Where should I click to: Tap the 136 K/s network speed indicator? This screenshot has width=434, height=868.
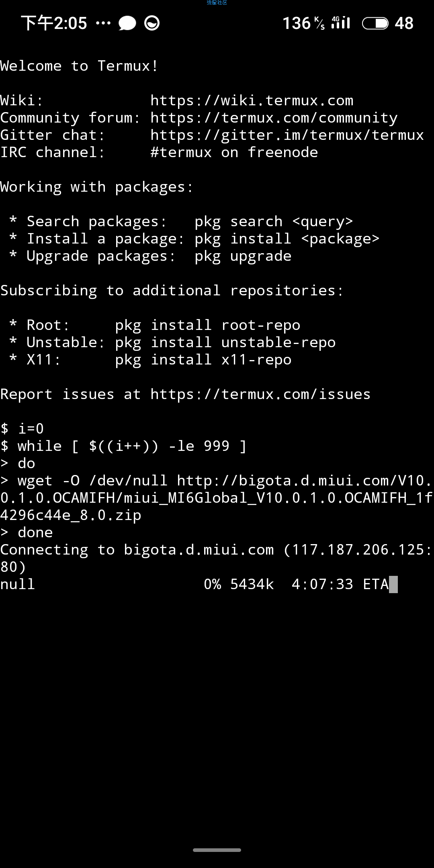point(303,23)
